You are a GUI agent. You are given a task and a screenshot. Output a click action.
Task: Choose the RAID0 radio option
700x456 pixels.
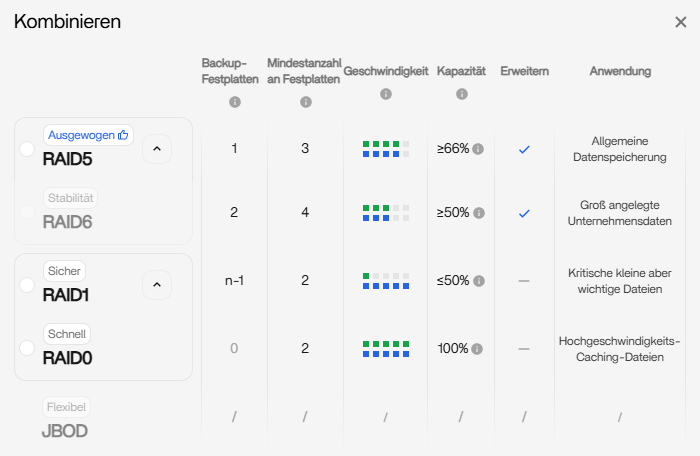click(27, 347)
